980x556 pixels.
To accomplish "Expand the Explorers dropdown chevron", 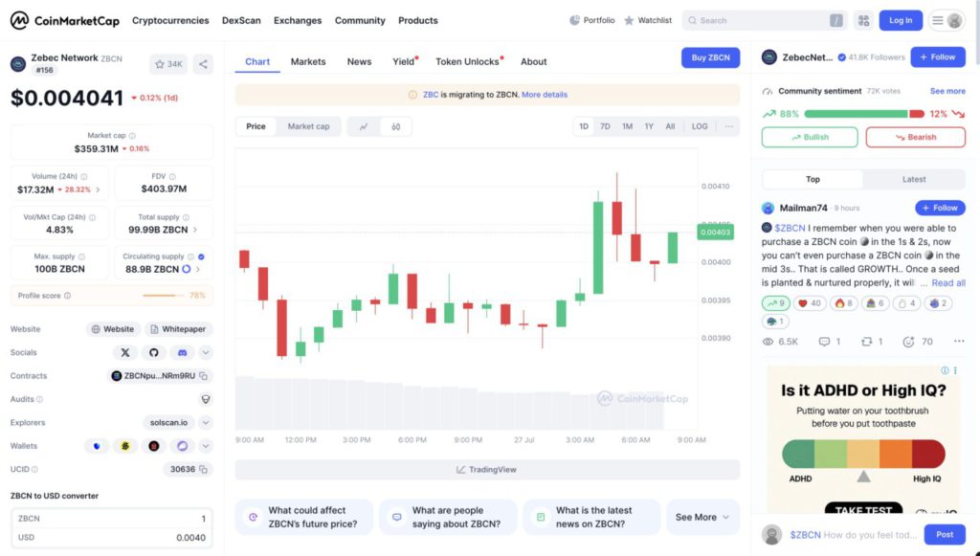I will pyautogui.click(x=206, y=422).
